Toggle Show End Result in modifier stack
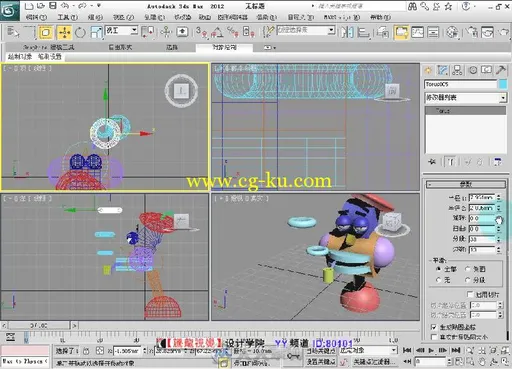512x369 pixels. pos(451,162)
